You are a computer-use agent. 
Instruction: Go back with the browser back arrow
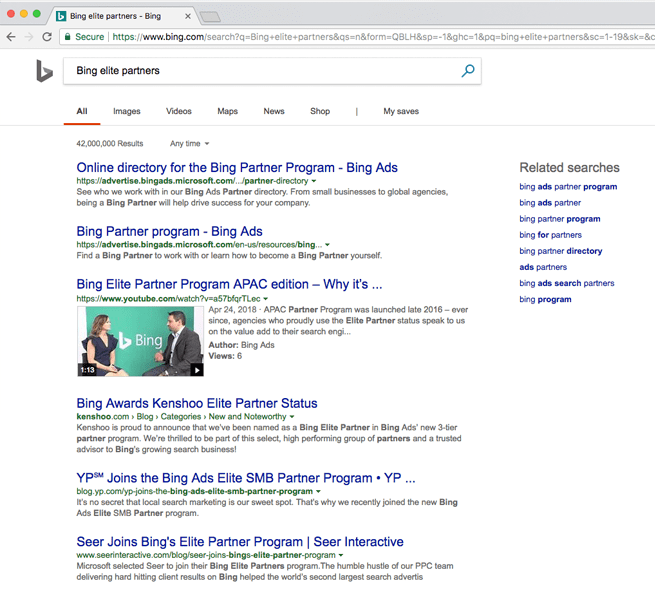(11, 37)
